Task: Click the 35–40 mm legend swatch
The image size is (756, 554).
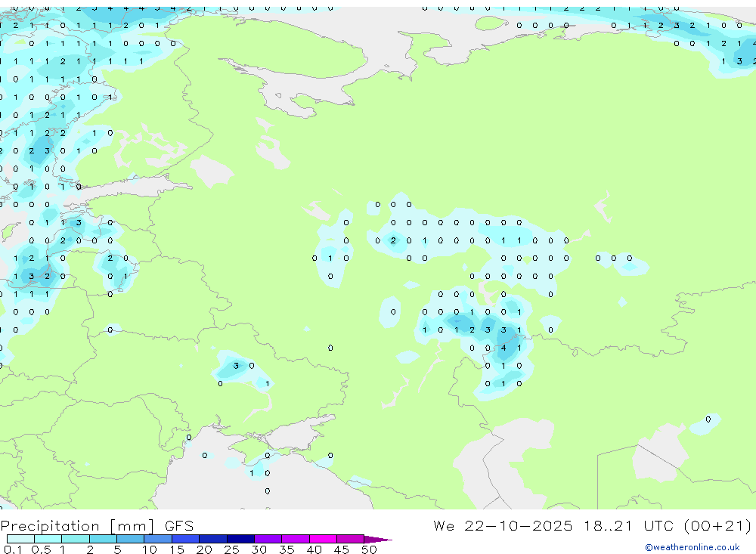Action: point(296,539)
